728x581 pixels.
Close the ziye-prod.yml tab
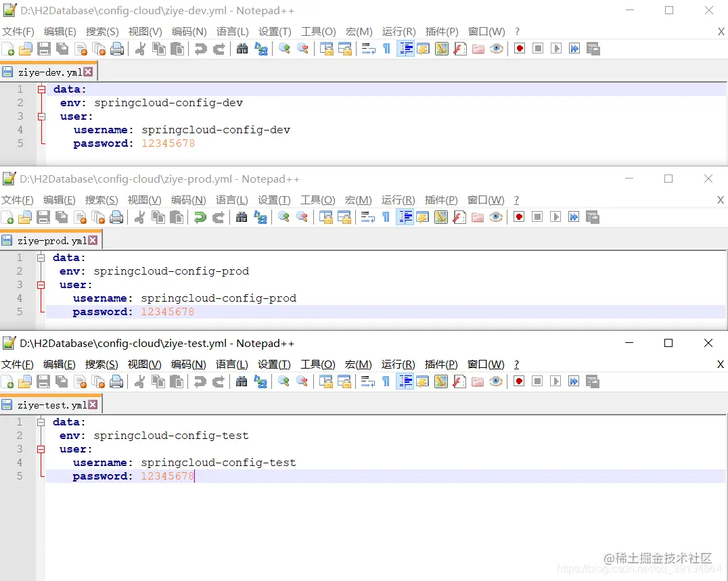pyautogui.click(x=93, y=240)
